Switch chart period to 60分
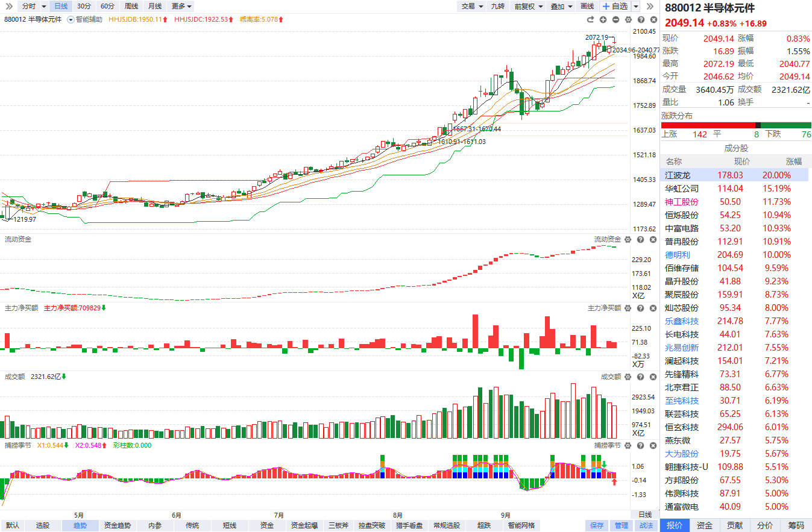 (107, 6)
